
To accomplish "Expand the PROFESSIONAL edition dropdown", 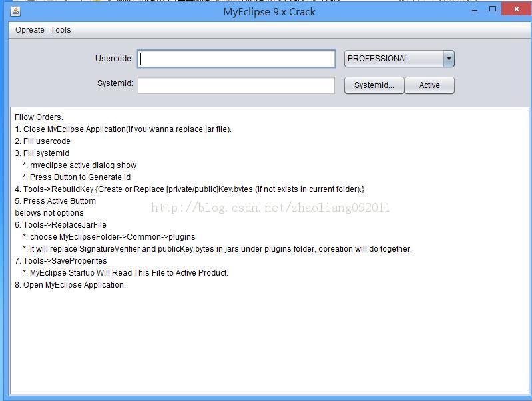I will click(x=449, y=59).
